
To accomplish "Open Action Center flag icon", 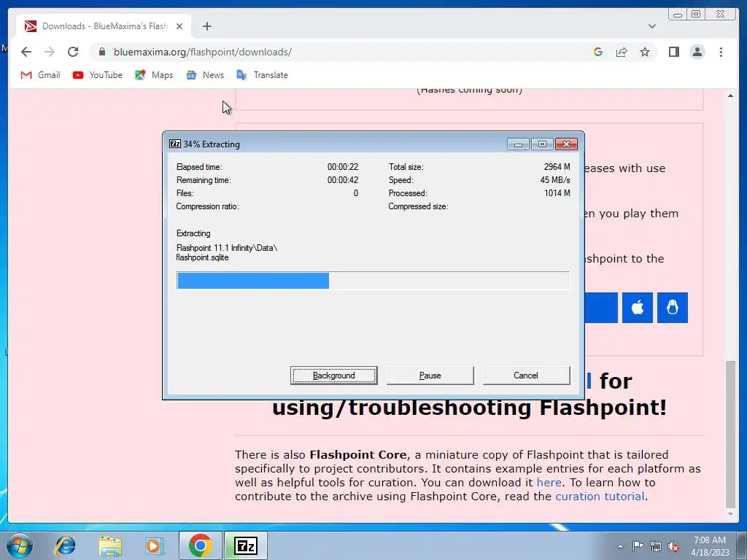I will click(x=638, y=546).
